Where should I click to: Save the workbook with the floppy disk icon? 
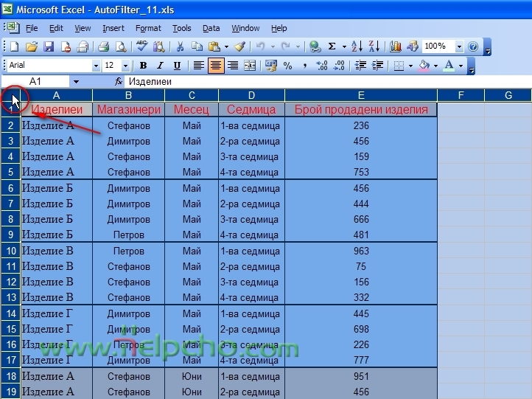[49, 46]
